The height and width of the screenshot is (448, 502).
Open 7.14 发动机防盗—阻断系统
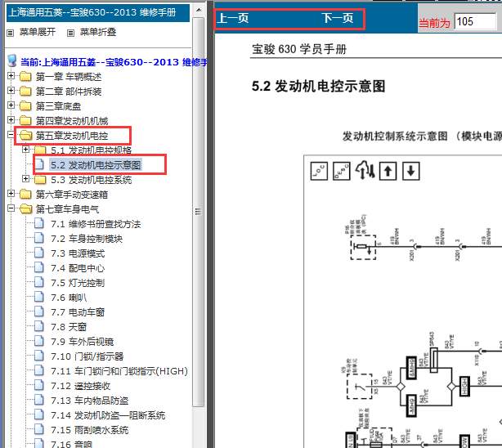pos(108,415)
